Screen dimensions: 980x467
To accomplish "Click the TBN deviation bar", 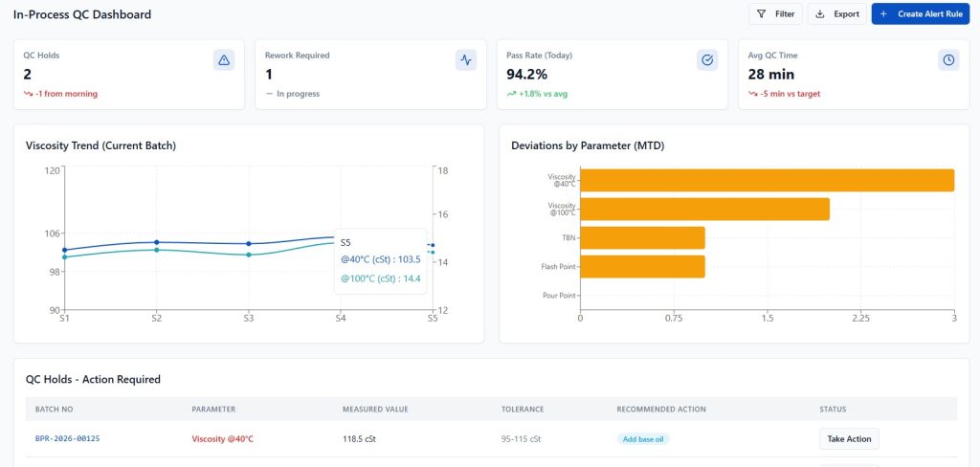I will [642, 237].
